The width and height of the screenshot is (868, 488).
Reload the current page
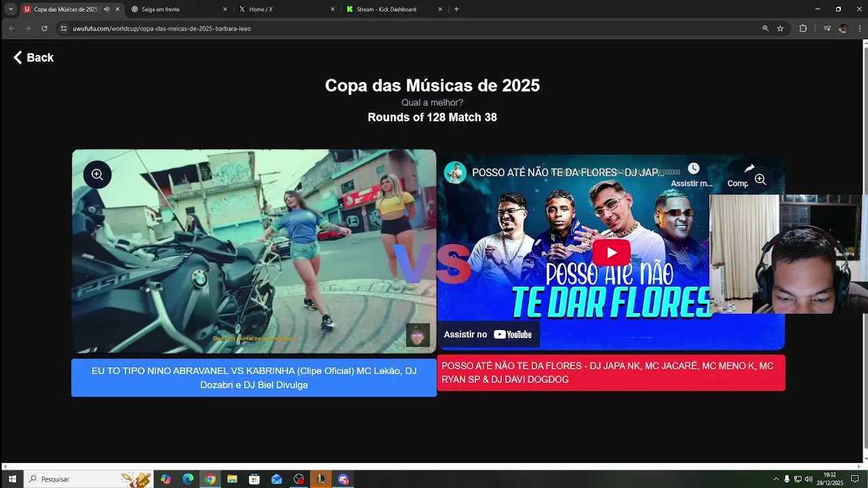tap(44, 28)
